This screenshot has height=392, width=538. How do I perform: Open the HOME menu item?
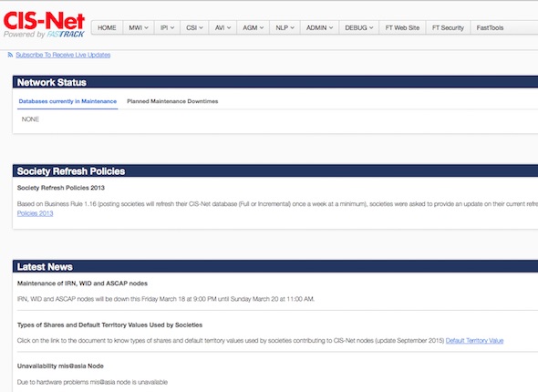tap(107, 27)
